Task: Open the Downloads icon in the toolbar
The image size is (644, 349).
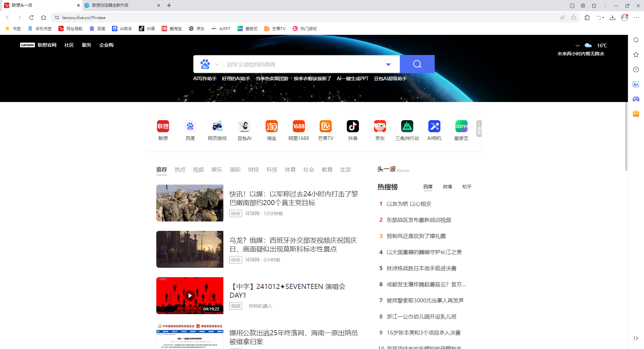Action: (x=613, y=17)
